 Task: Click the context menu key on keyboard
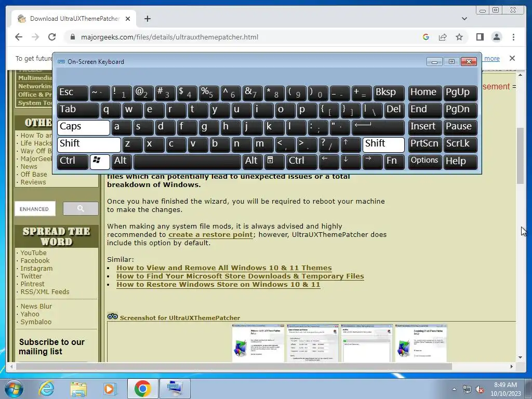point(274,162)
